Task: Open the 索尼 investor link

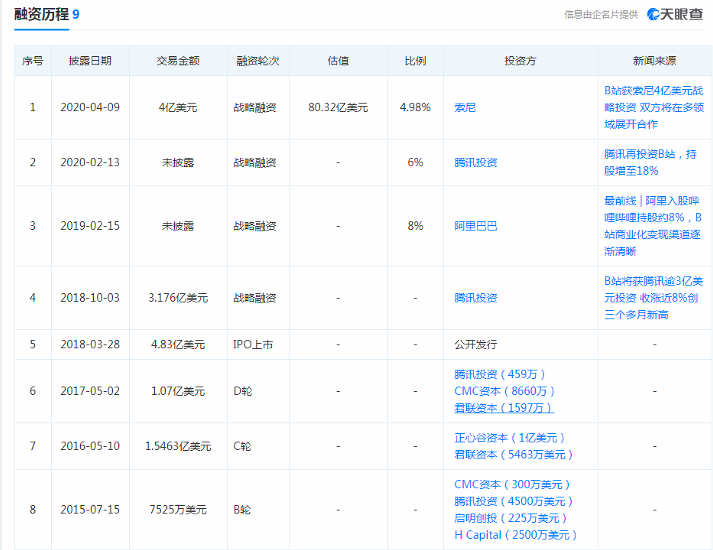Action: [465, 108]
